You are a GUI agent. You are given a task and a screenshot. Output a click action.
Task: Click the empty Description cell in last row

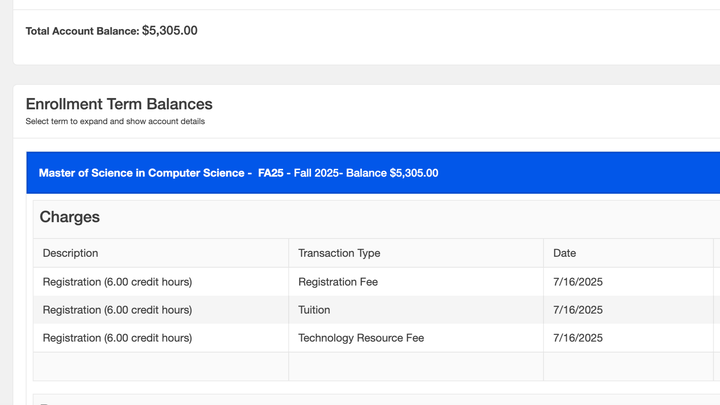pos(160,366)
